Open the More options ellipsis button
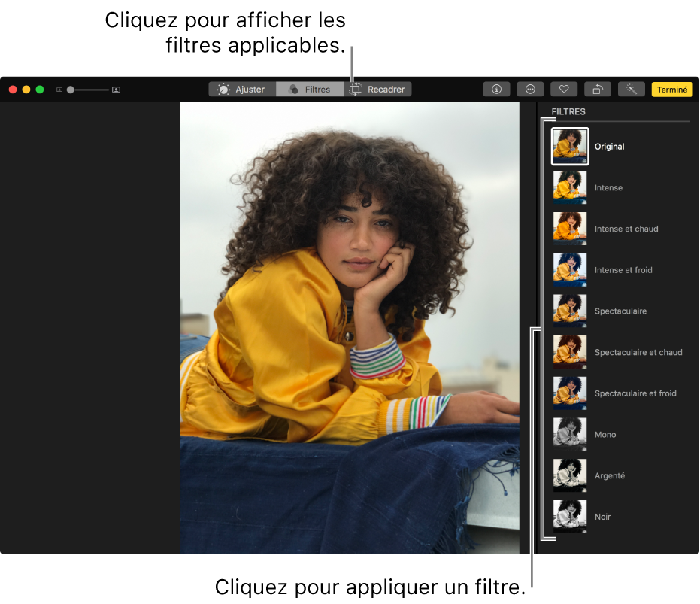Viewport: 700px width, 604px height. (x=530, y=89)
